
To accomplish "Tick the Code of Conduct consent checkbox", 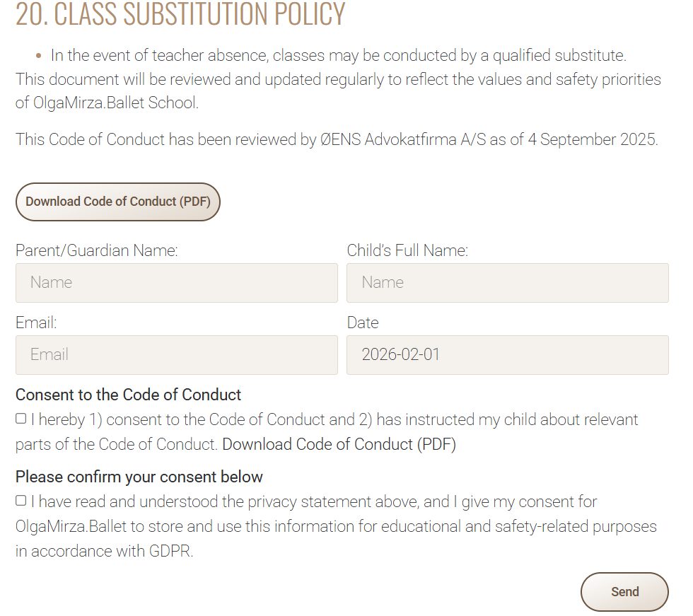I will pyautogui.click(x=21, y=419).
